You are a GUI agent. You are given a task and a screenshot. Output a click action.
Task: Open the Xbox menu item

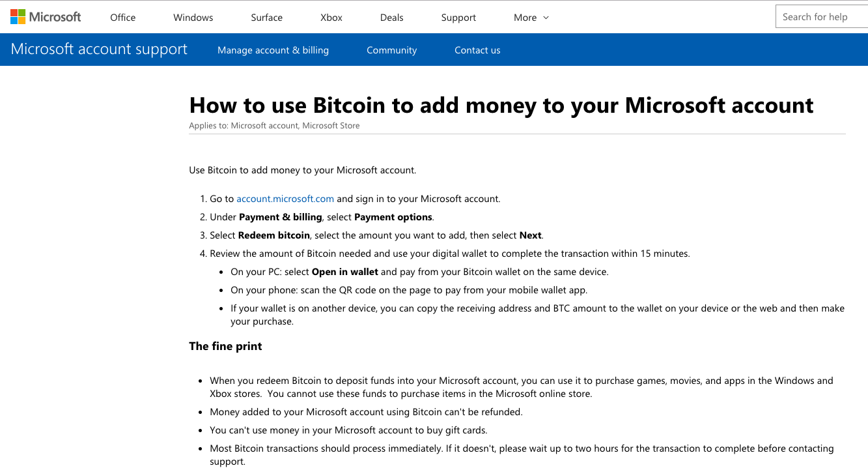(x=331, y=18)
